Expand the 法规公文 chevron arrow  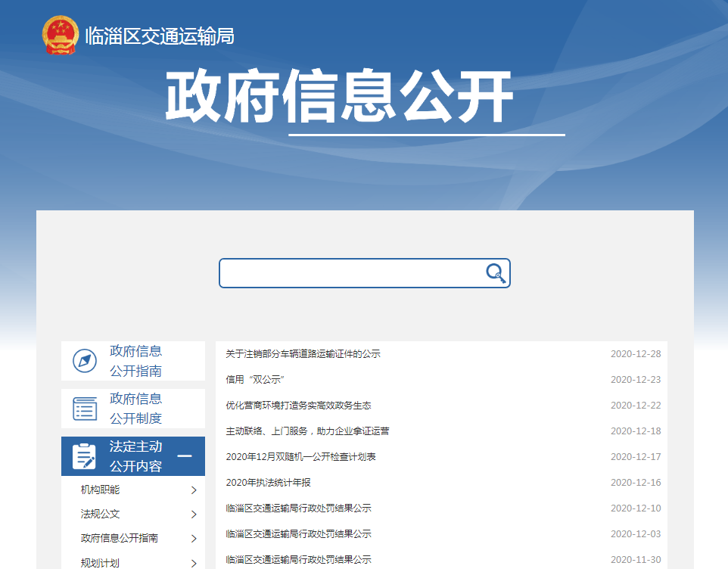[194, 515]
